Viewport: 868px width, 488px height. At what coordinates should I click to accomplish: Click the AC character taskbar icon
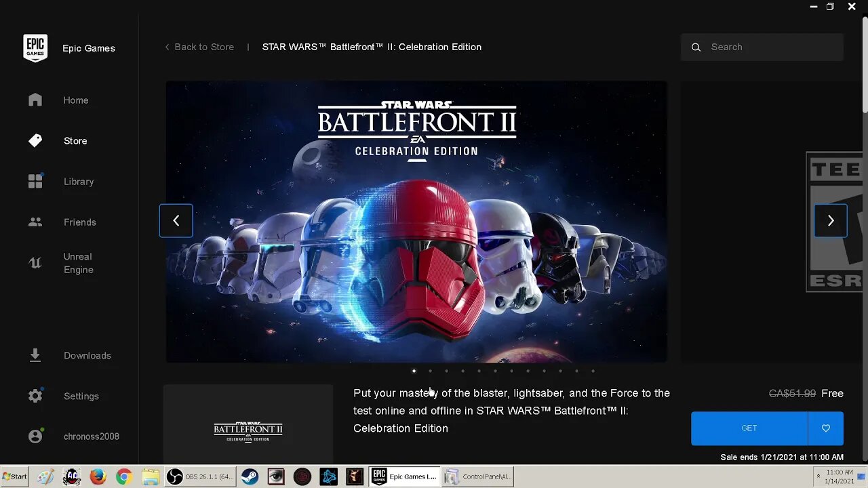[x=72, y=477]
